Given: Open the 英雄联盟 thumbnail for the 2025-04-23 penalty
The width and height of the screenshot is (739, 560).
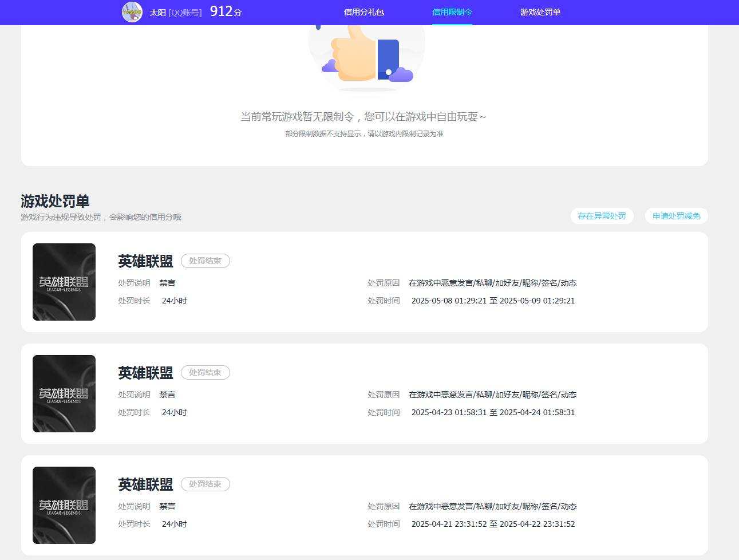Looking at the screenshot, I should tap(64, 393).
